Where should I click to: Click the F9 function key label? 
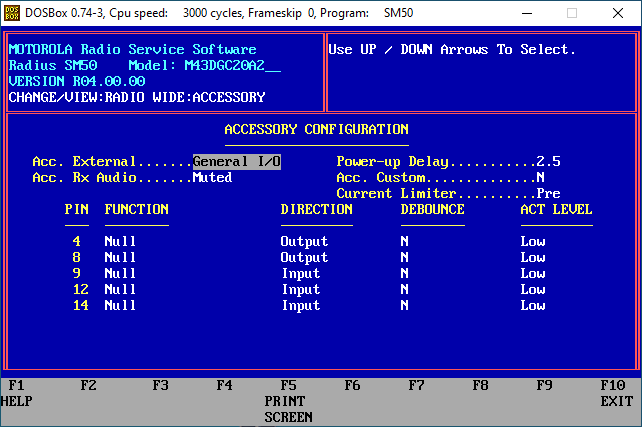[x=544, y=385]
